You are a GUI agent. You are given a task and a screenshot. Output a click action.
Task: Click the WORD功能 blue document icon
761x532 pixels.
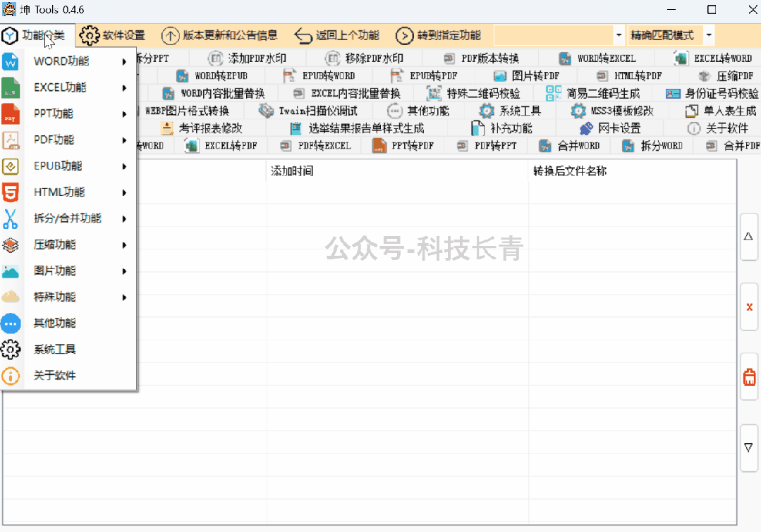(11, 62)
